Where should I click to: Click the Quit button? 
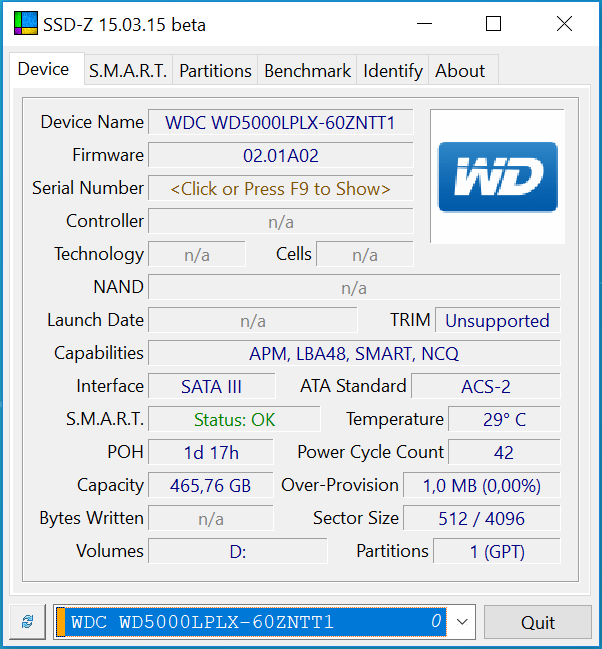point(537,622)
